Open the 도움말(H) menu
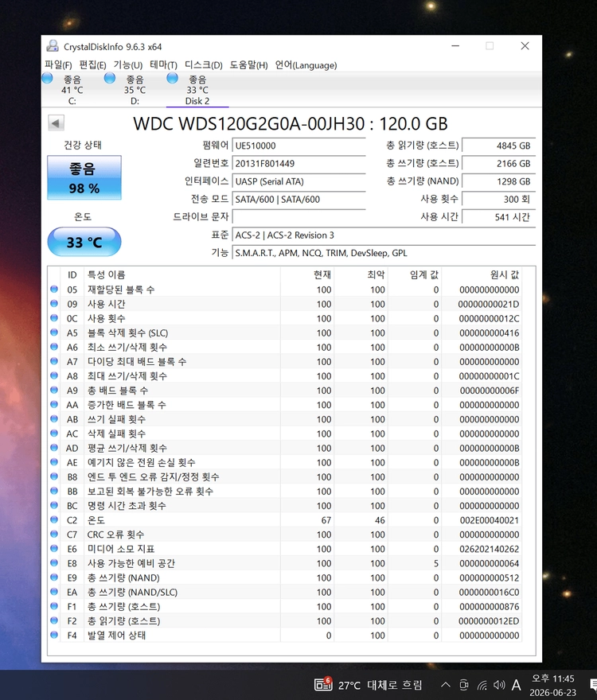Screen dimensions: 597x700 tap(248, 65)
